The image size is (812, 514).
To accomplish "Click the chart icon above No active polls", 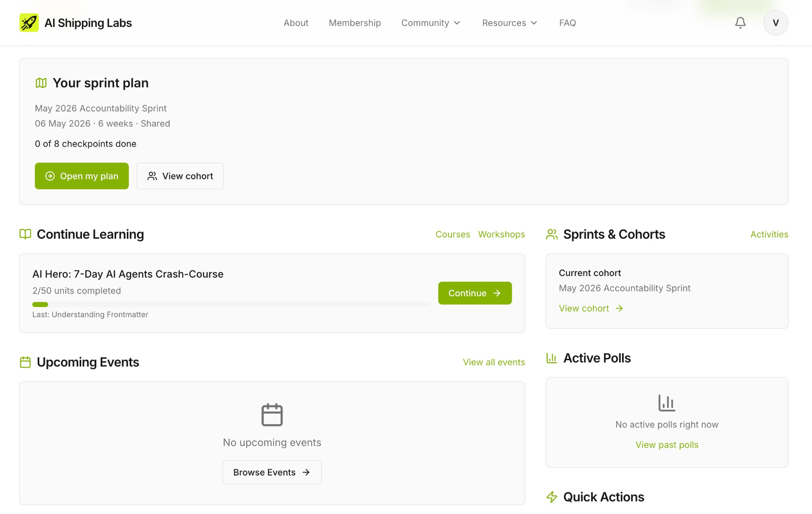I will point(667,403).
